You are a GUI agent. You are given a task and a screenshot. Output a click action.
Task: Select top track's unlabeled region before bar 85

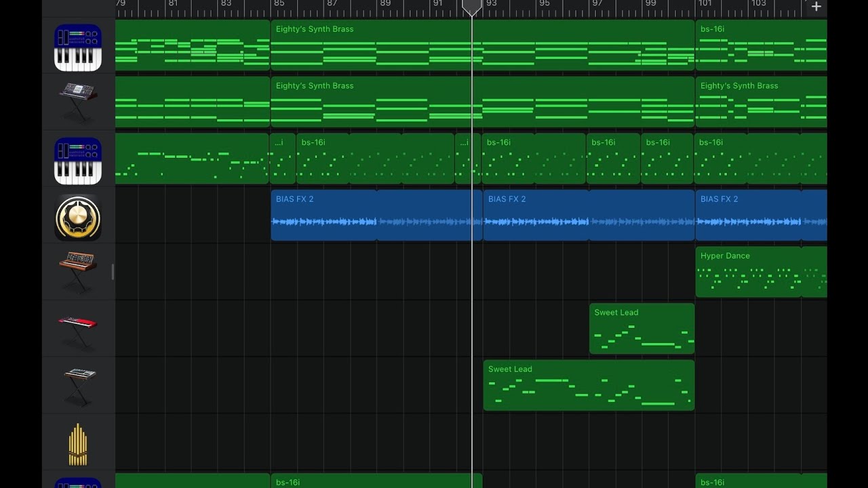(193, 45)
